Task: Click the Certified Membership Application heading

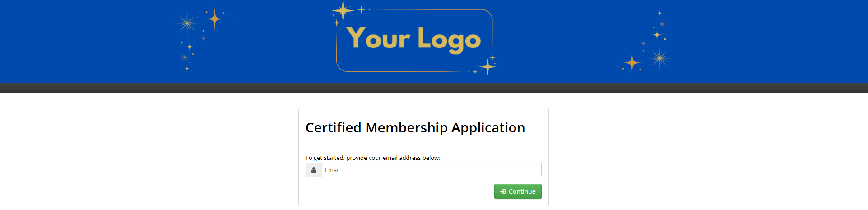Action: 415,128
